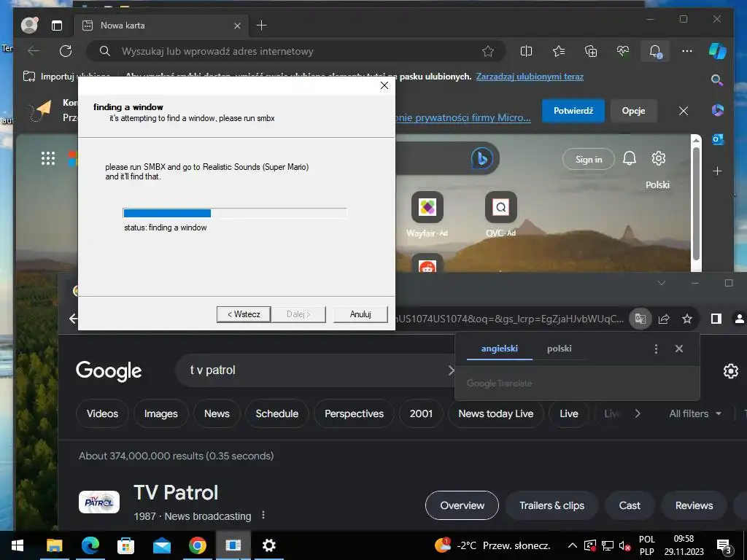Click the Bing chat icon in search box

coord(481,158)
